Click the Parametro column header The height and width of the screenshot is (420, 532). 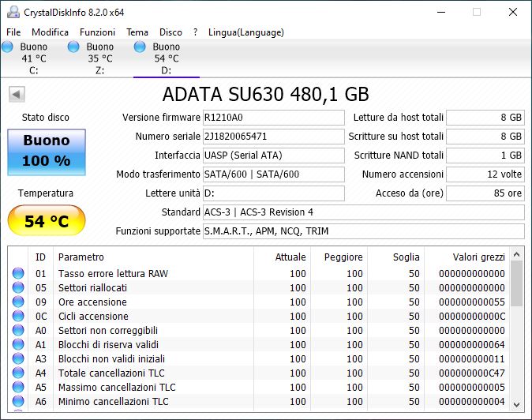tap(153, 257)
